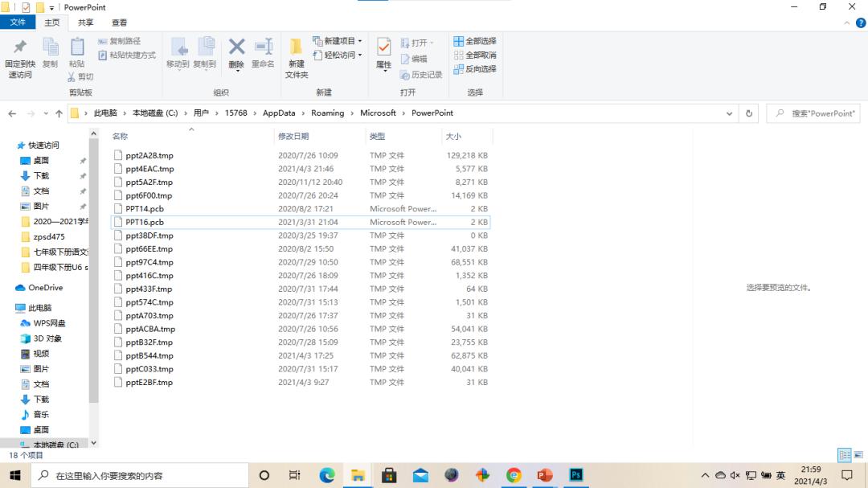Switch to large icons view mode
This screenshot has height=488, width=868.
click(x=857, y=455)
